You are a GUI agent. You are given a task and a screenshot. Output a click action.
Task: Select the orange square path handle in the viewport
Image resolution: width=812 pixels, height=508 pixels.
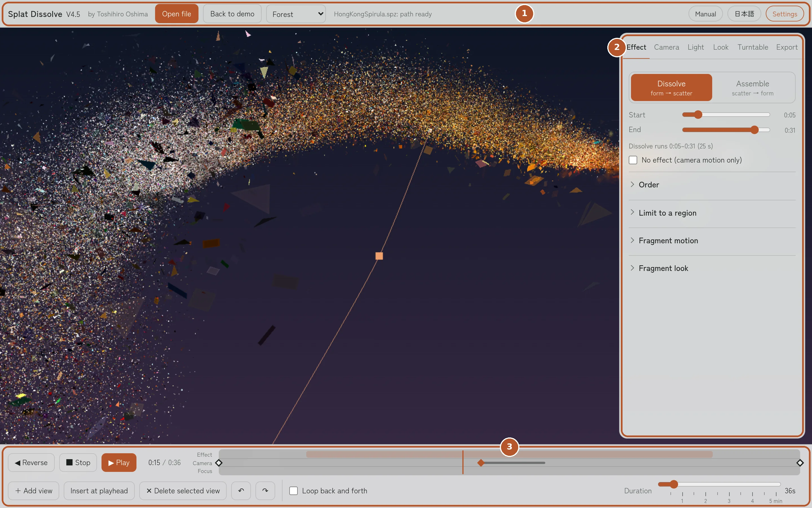coord(379,256)
